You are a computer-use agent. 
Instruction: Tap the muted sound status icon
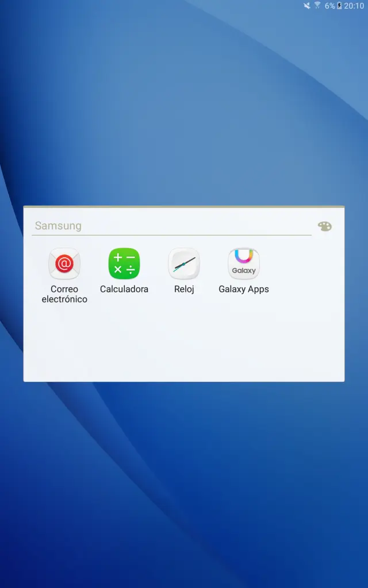coord(307,6)
